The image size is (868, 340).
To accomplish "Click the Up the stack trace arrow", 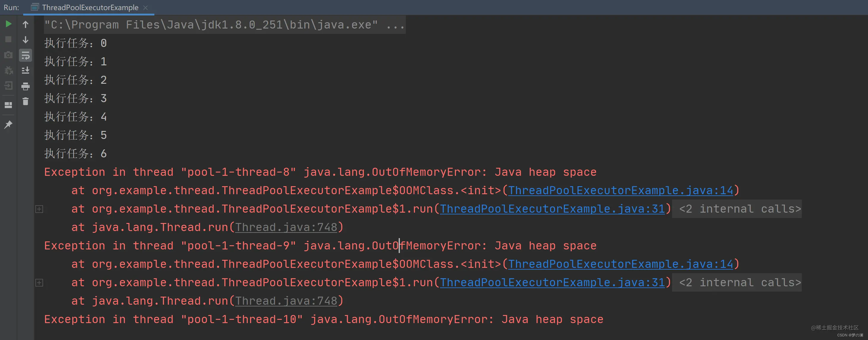I will tap(25, 24).
